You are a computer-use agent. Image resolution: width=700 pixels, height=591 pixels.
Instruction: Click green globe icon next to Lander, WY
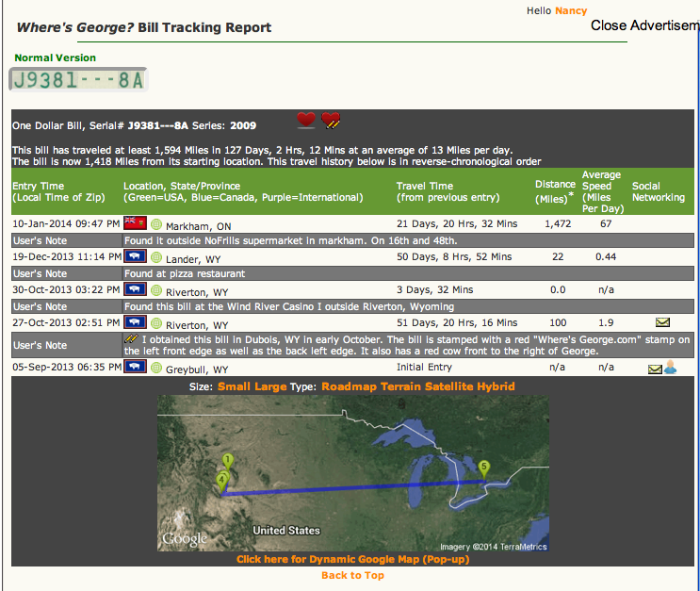tap(156, 257)
